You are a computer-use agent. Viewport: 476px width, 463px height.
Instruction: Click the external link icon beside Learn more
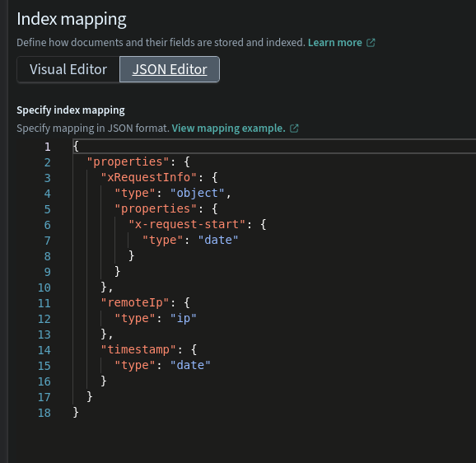pos(371,43)
